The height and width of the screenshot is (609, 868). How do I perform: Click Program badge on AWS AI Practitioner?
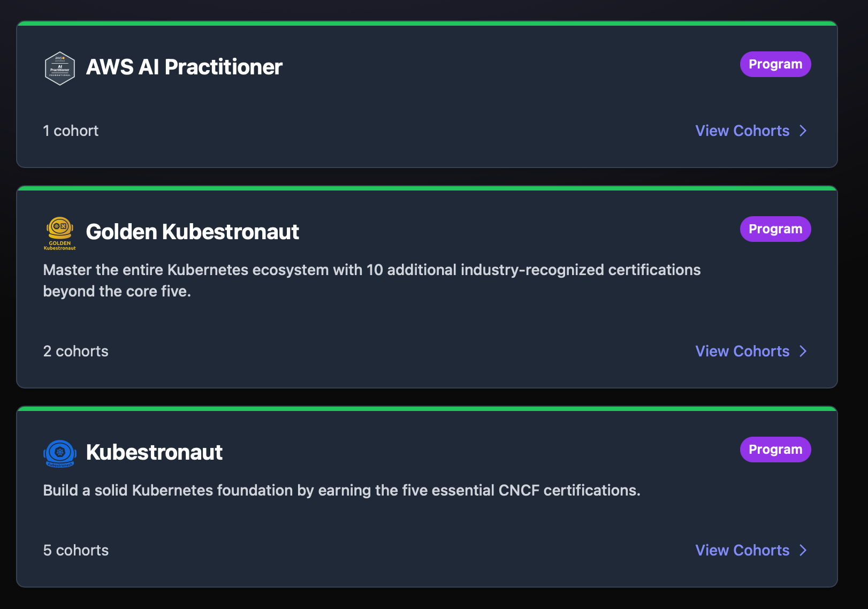point(775,64)
